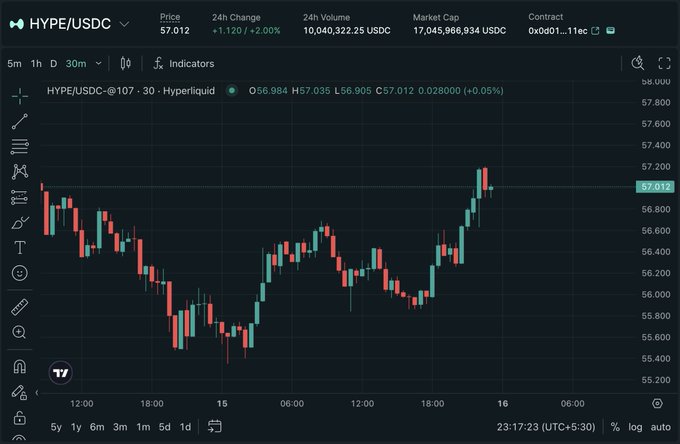The image size is (680, 444).
Task: Open contract address external link icon
Action: (x=595, y=30)
